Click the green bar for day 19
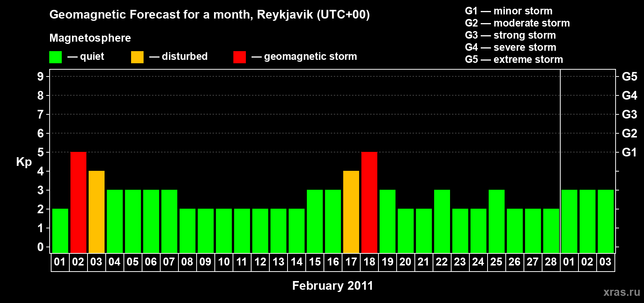Viewport: 644px width, 303px height. 388,221
